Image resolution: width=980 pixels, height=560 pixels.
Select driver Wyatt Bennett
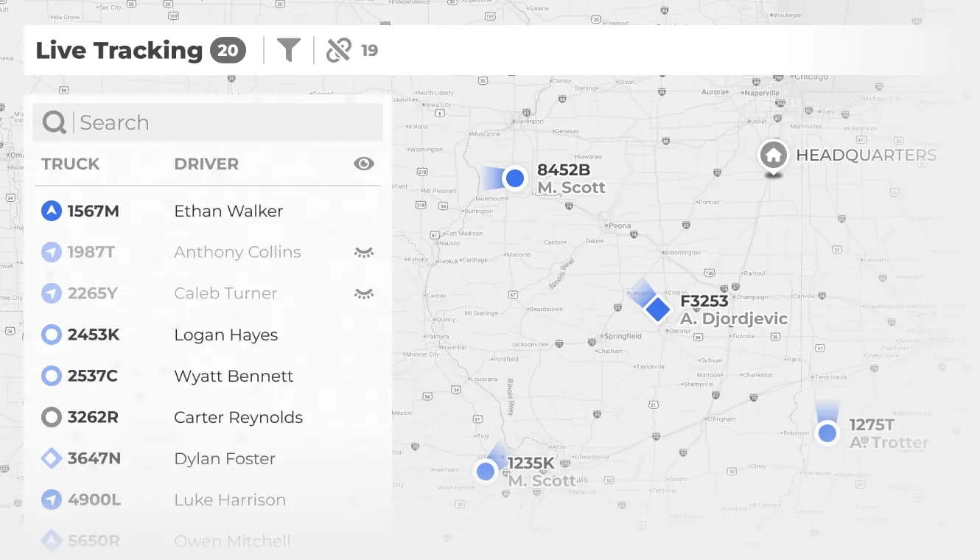234,377
